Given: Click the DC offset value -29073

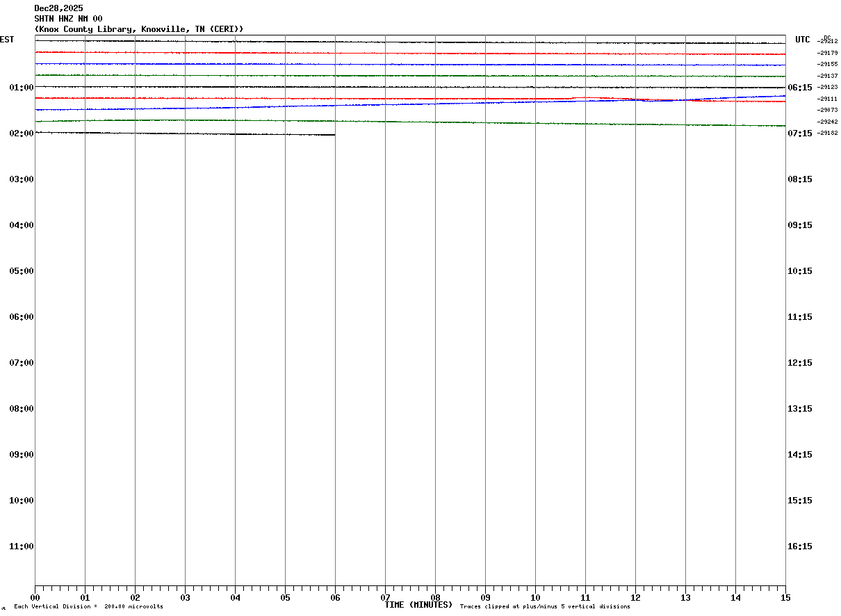Looking at the screenshot, I should coord(828,110).
